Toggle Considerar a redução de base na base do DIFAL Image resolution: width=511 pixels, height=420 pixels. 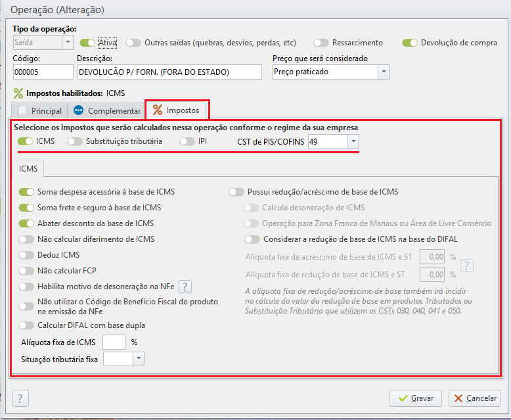pos(252,239)
